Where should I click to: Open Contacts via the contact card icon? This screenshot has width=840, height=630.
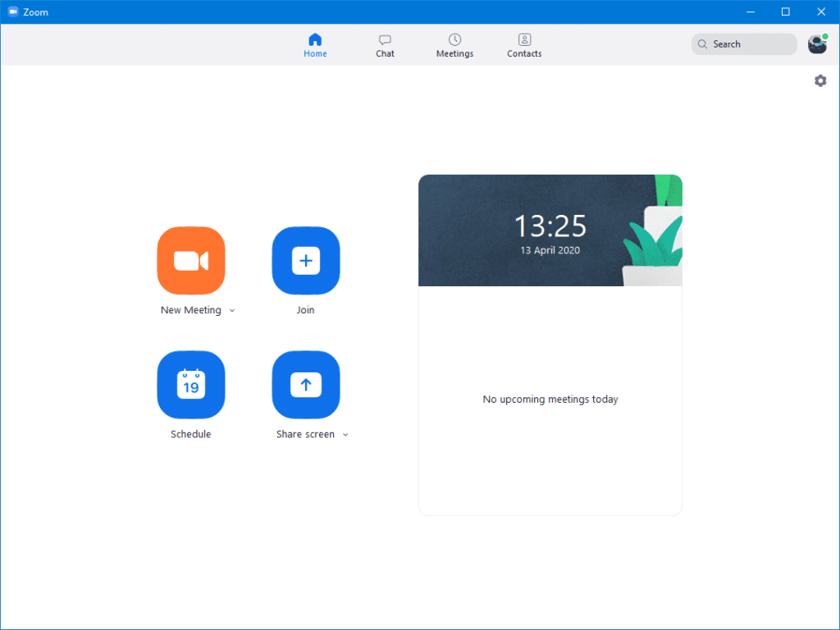[523, 39]
